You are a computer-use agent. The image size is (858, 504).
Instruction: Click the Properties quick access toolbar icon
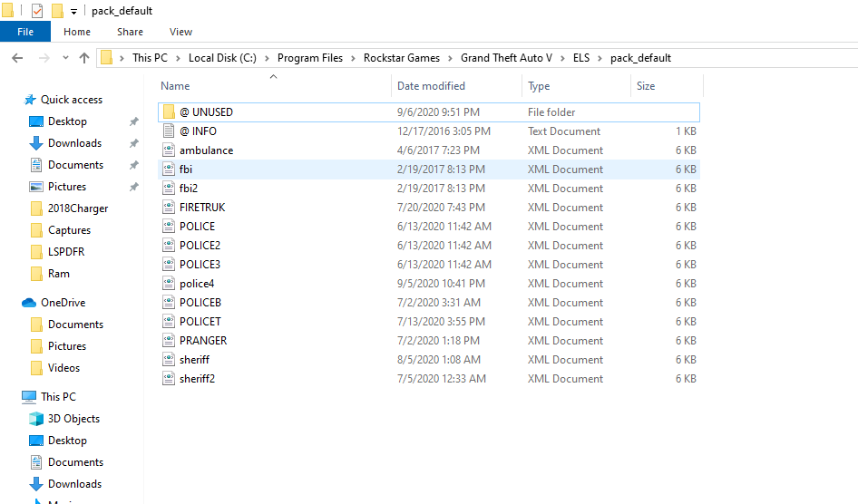pos(37,10)
